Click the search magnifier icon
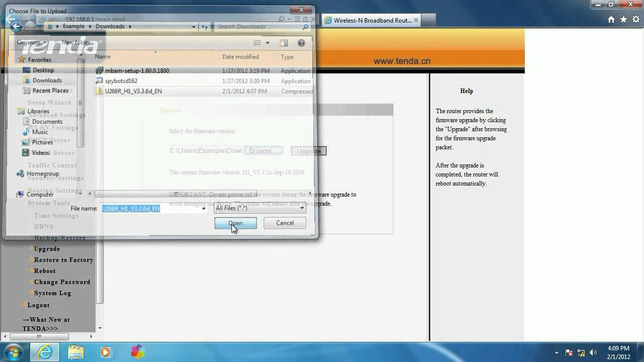Viewport: 644px width, 362px height. click(305, 27)
